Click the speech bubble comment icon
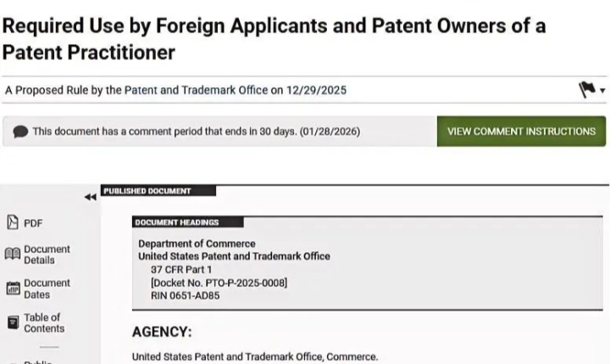 pos(21,131)
